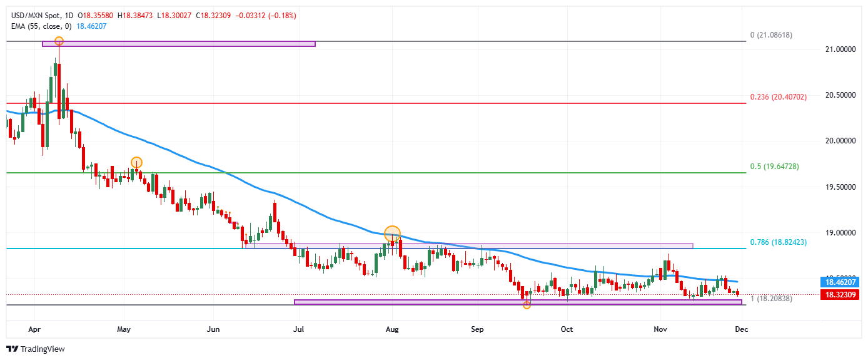Click the 1 (18.20838) Fibonacci level label
This screenshot has height=360, width=868.
[771, 299]
